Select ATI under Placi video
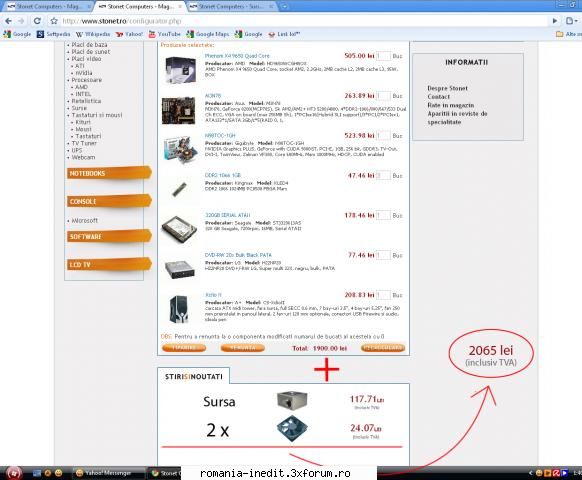Image resolution: width=582 pixels, height=480 pixels. pos(80,66)
